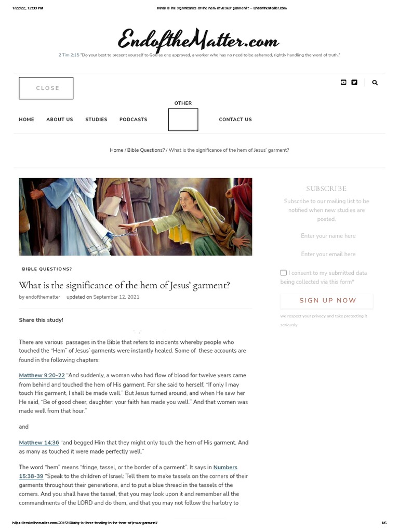
Task: Tick the data consent checkbox
Action: point(284,273)
